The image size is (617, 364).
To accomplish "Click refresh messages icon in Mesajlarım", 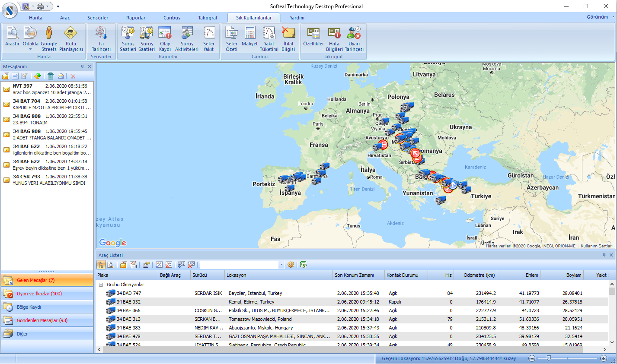I will pyautogui.click(x=38, y=76).
